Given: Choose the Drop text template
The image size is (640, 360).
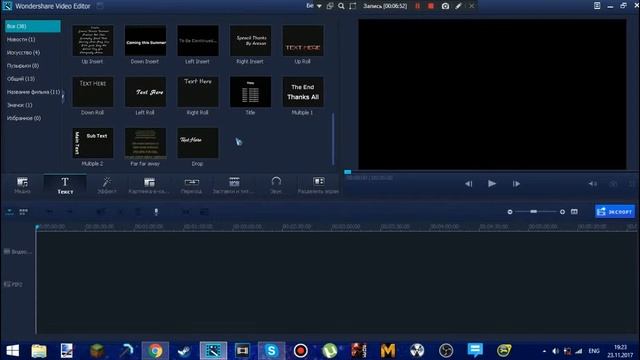Looking at the screenshot, I should pyautogui.click(x=198, y=143).
